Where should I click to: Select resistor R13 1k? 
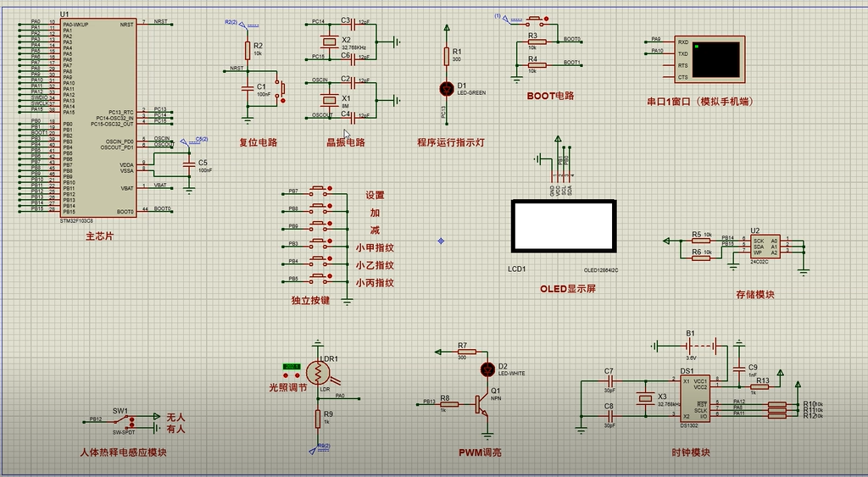click(759, 387)
